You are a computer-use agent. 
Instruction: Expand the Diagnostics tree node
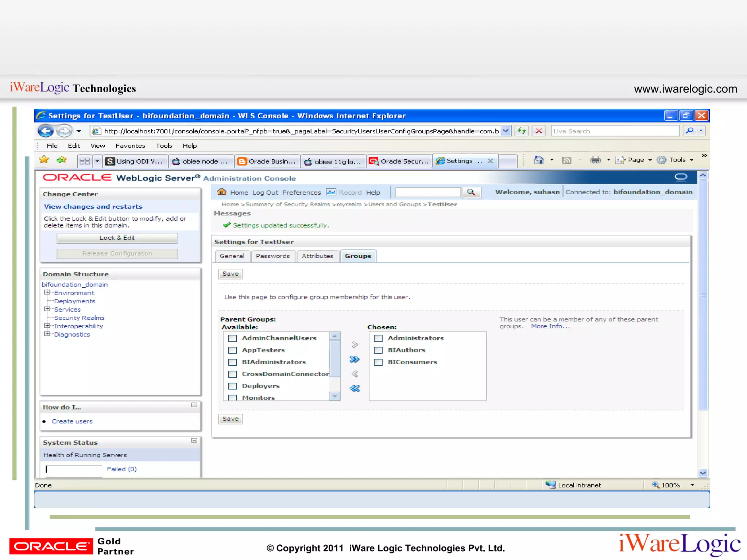tap(47, 334)
